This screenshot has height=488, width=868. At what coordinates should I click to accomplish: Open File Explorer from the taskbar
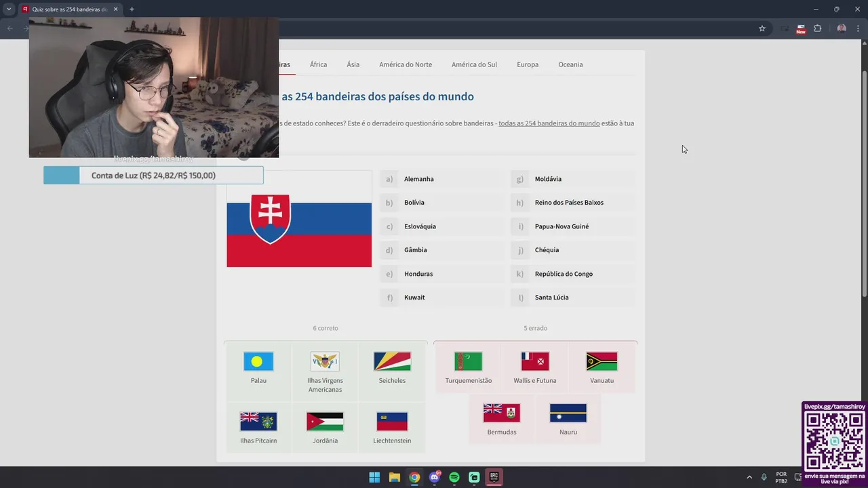click(x=394, y=477)
